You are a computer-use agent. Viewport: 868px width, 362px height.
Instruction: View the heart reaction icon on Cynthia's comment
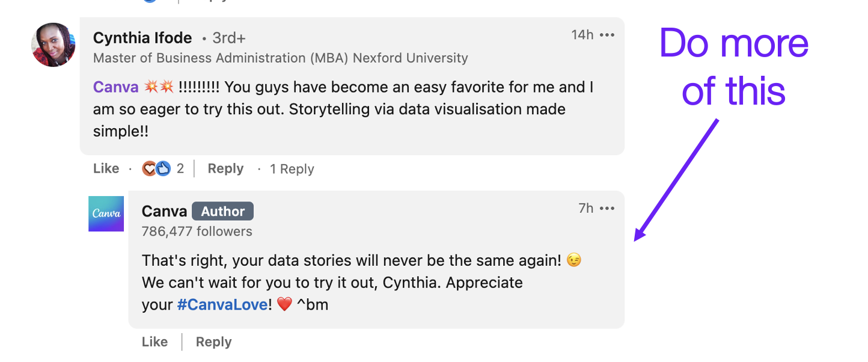[149, 169]
